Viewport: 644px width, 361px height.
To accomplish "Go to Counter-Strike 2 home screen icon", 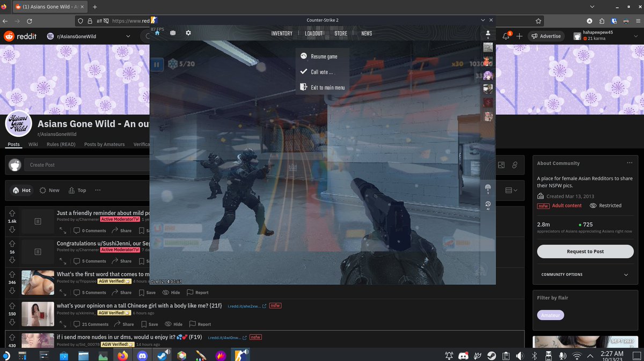I will pos(157,33).
